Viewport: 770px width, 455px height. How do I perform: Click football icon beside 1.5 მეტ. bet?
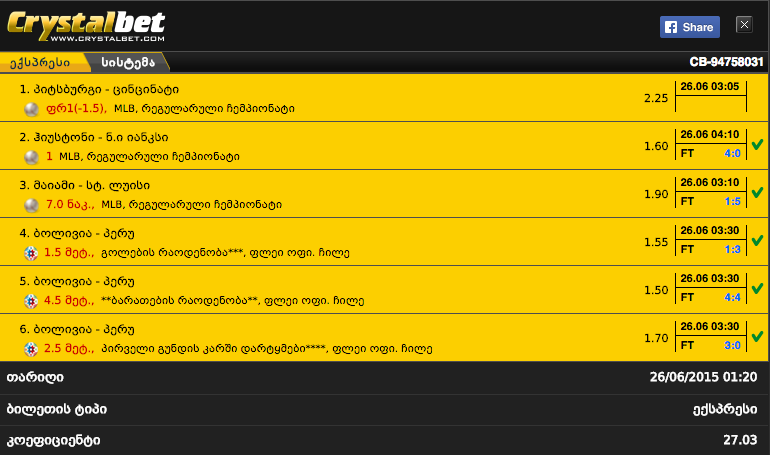pyautogui.click(x=31, y=253)
